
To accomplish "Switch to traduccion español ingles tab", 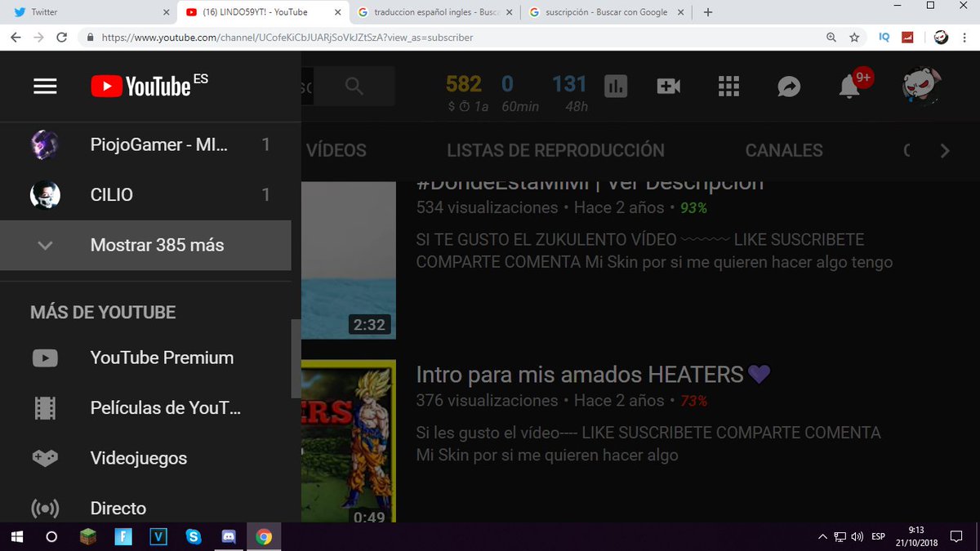I will 437,12.
